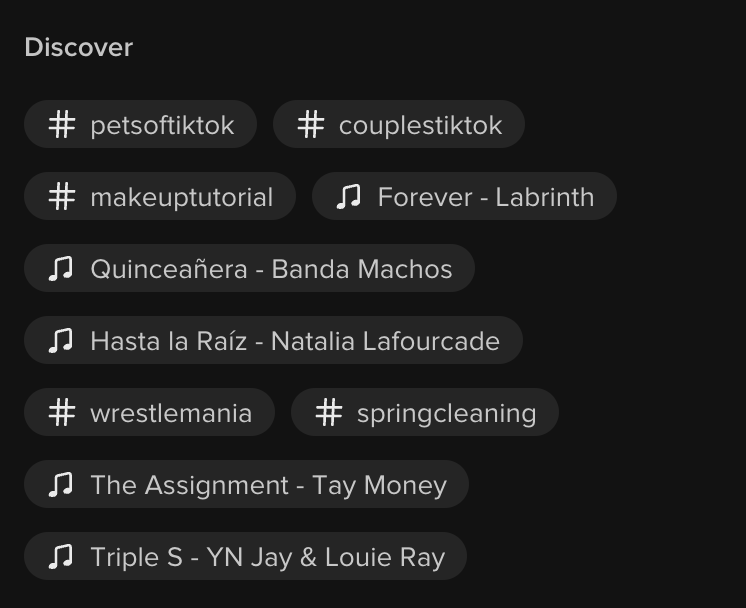Open the sound Forever - Labrinth
This screenshot has width=746, height=608.
coord(485,197)
